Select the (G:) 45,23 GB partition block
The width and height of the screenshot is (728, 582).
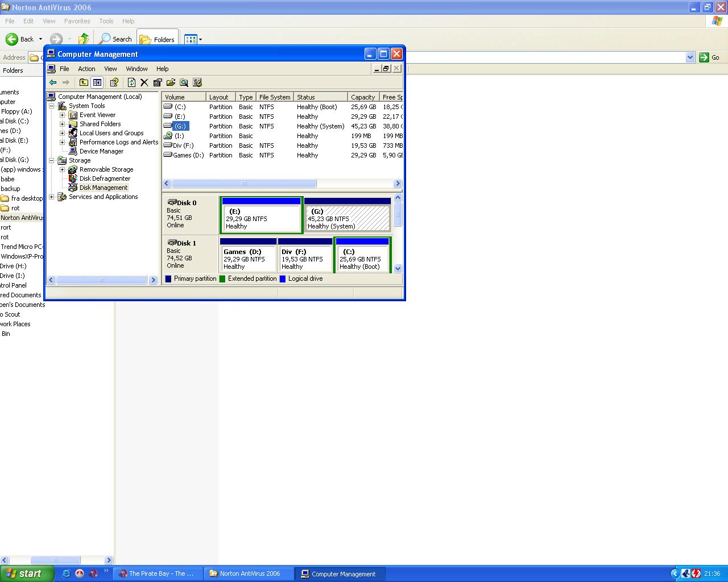pyautogui.click(x=348, y=215)
